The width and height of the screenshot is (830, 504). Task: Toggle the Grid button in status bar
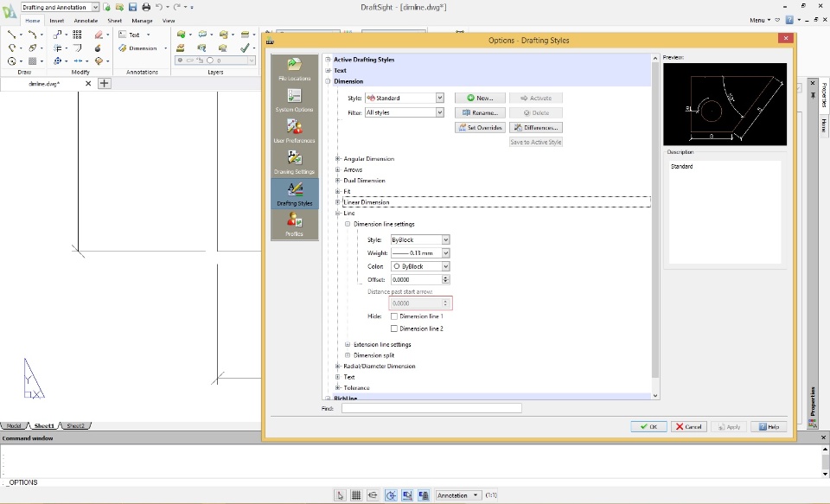pyautogui.click(x=356, y=495)
